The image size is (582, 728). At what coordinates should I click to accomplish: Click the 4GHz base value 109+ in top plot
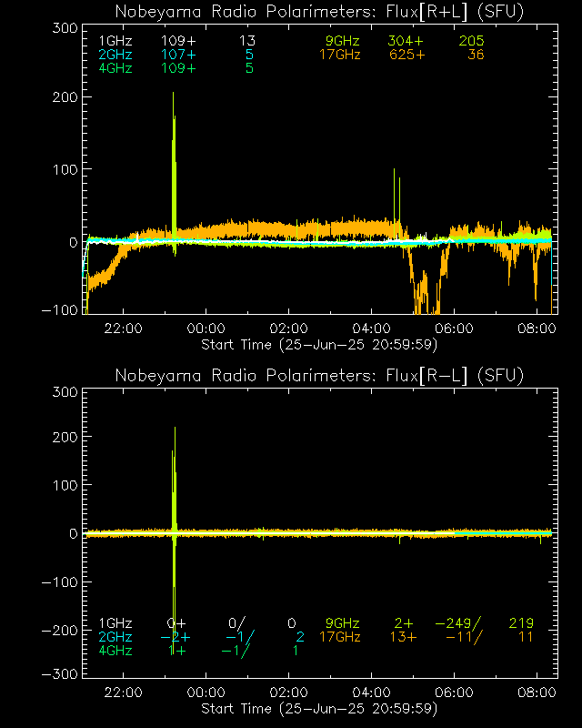point(178,67)
